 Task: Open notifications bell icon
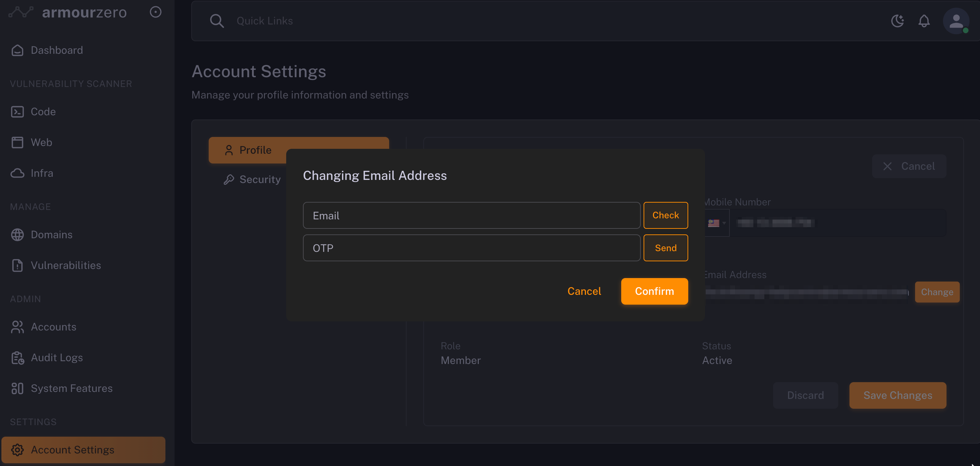[924, 21]
